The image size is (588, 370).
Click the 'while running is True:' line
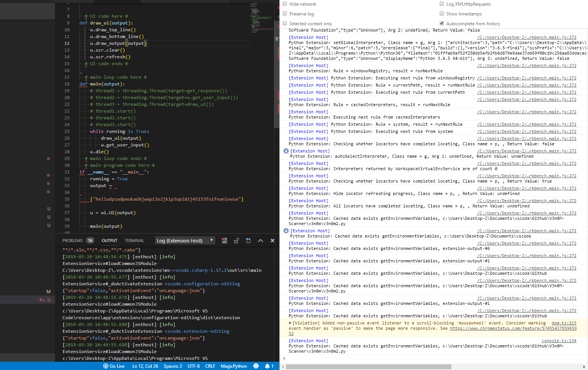point(120,131)
